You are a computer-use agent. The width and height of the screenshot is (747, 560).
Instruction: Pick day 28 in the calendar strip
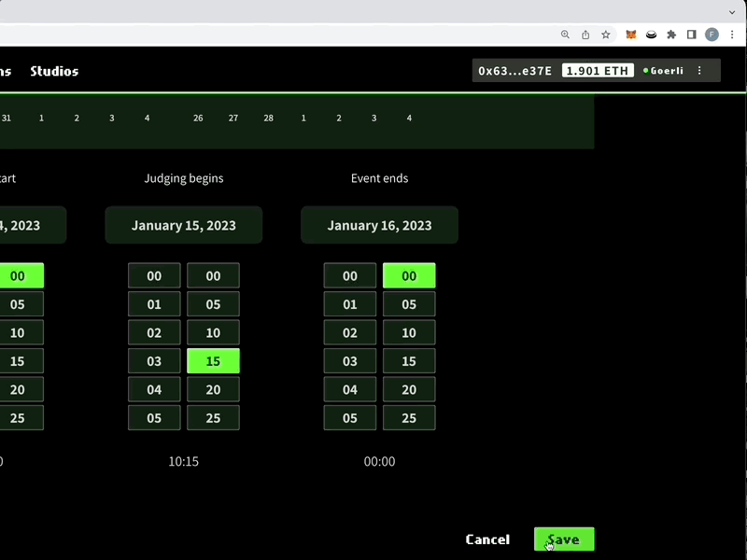coord(268,119)
